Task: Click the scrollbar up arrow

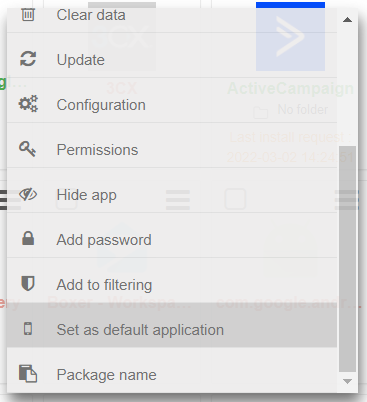Action: pos(347,20)
